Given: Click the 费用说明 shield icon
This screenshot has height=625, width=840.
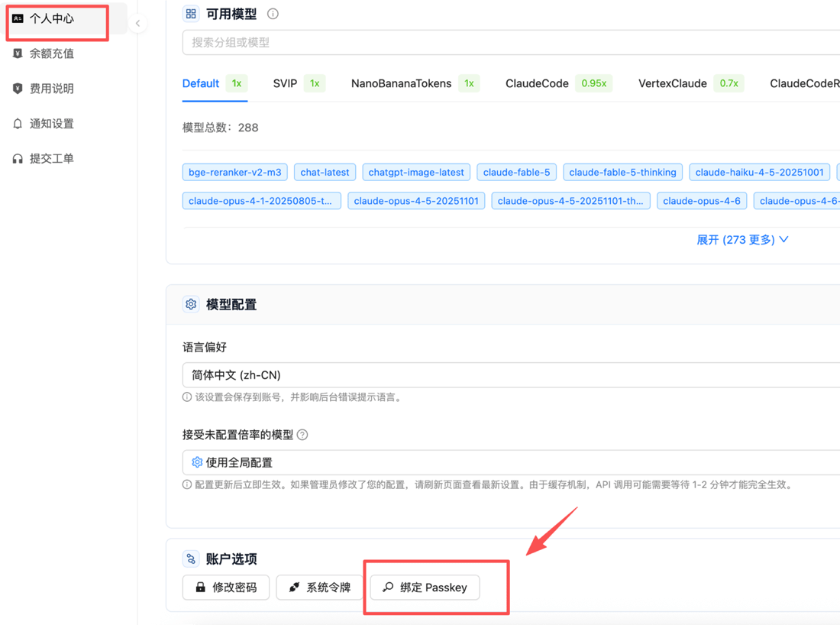Looking at the screenshot, I should click(18, 89).
